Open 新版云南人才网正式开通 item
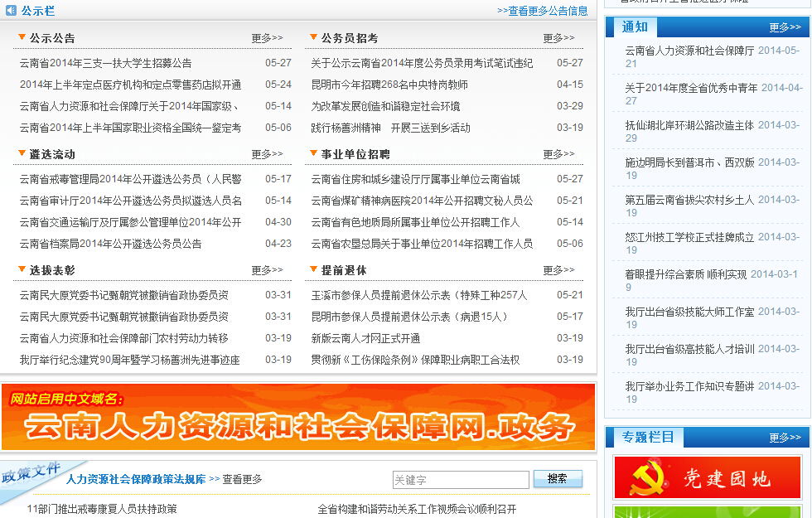Image resolution: width=812 pixels, height=518 pixels. point(365,338)
